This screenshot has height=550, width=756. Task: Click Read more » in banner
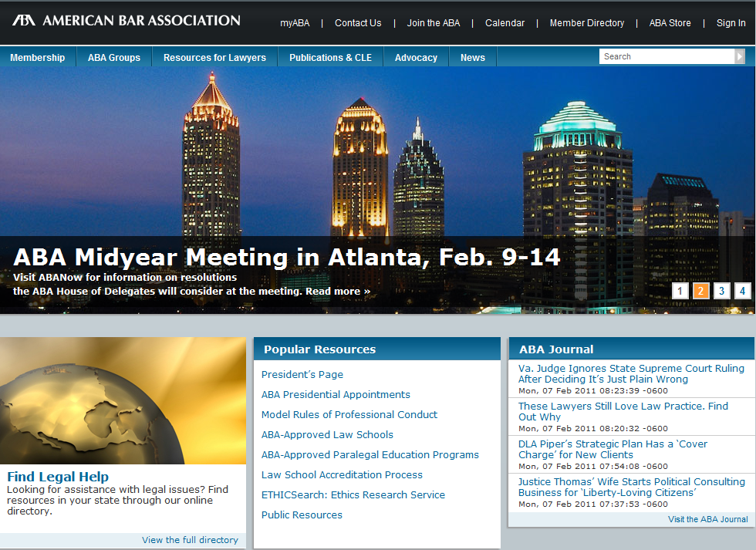pos(338,291)
